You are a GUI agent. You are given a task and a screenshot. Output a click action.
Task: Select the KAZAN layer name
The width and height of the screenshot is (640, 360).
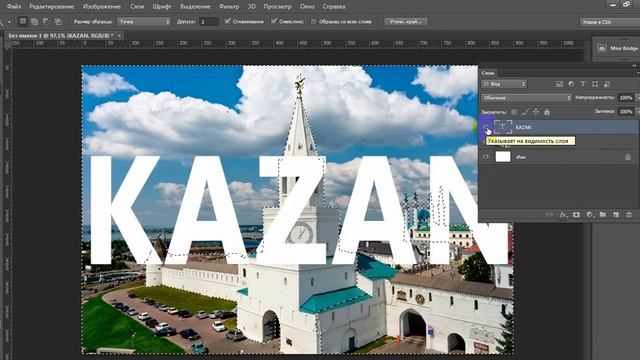(x=523, y=127)
